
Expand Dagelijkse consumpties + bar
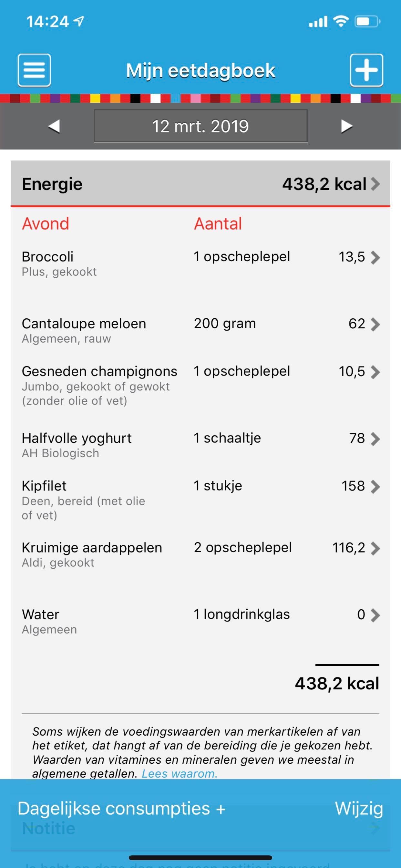[121, 809]
